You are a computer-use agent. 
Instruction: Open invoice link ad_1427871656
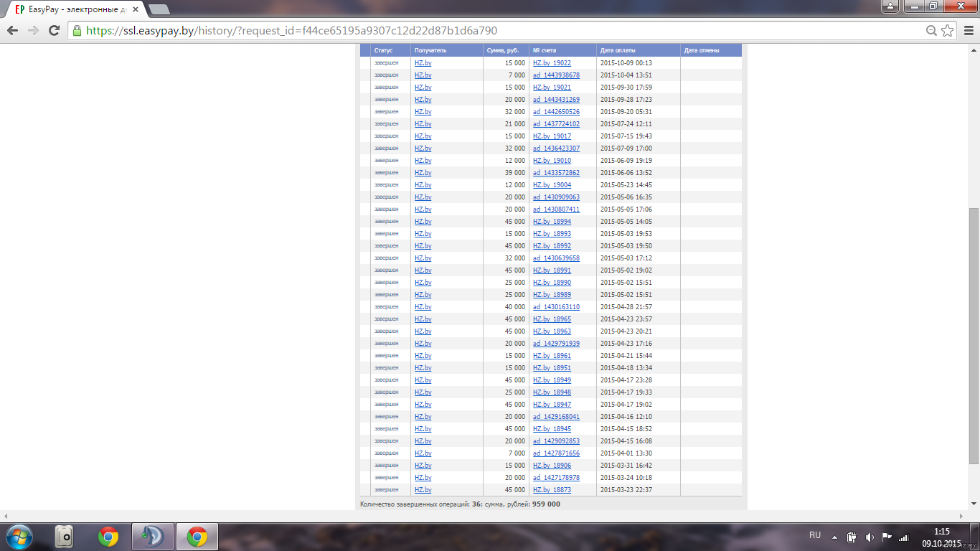click(x=556, y=453)
